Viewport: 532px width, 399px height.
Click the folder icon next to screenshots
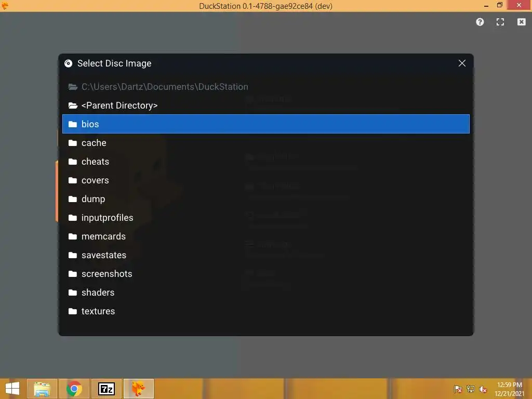[73, 274]
